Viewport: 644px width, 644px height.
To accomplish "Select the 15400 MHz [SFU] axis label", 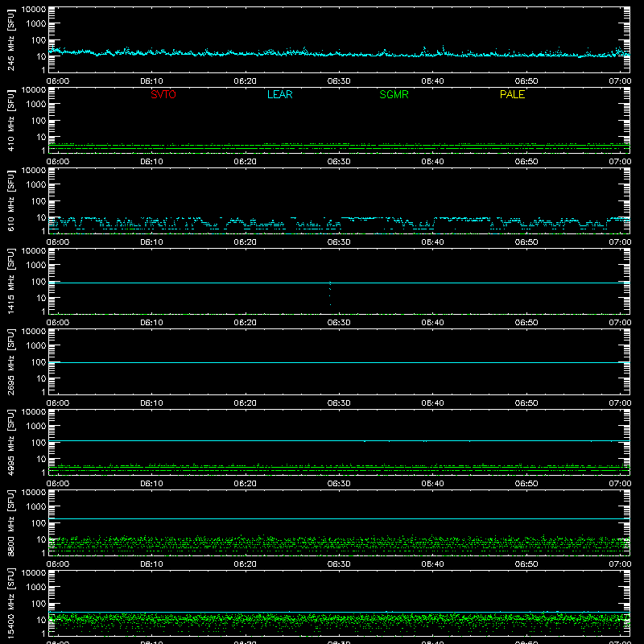I will tap(10, 603).
